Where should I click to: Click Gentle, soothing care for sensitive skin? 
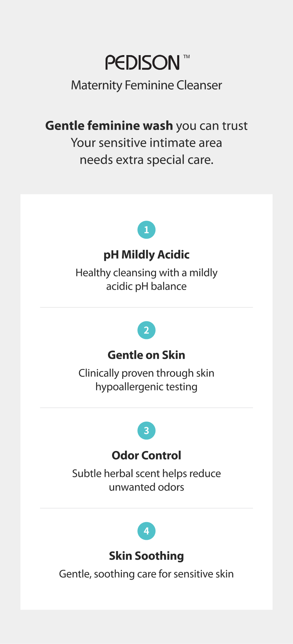[x=146, y=574]
